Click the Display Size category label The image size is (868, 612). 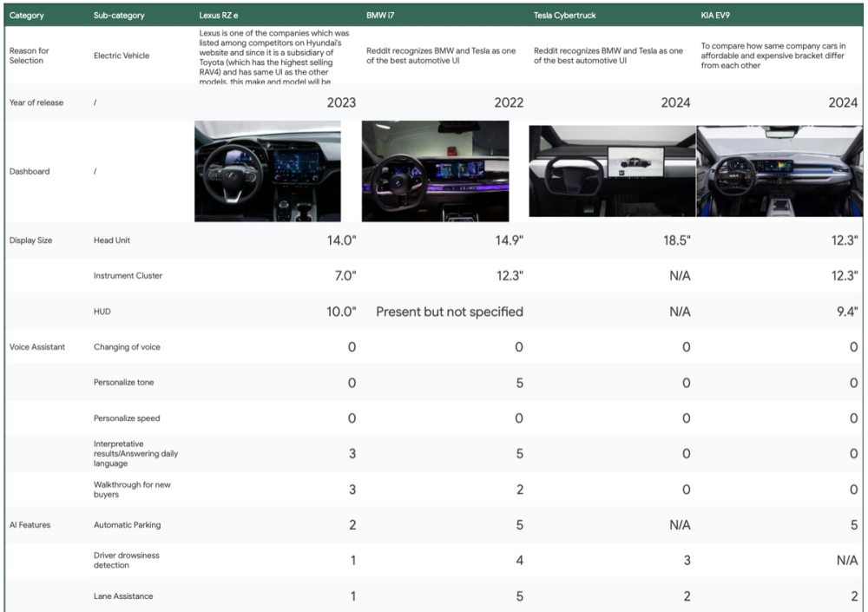click(x=30, y=240)
